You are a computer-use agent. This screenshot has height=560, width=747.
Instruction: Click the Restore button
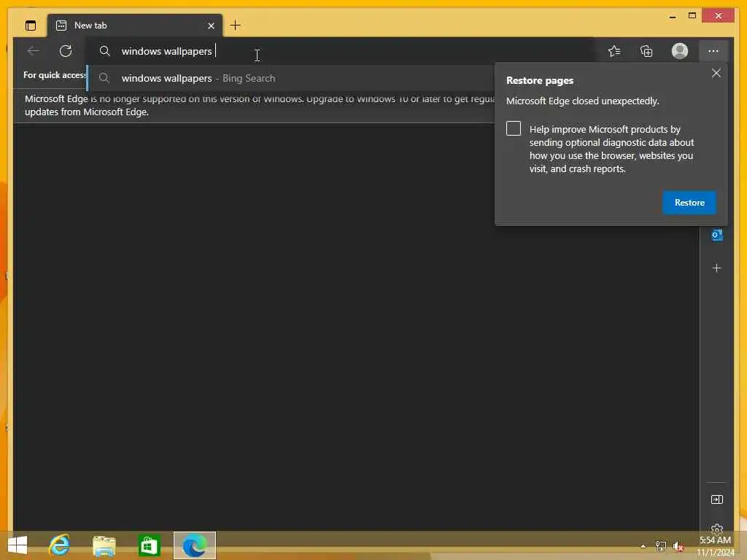click(x=689, y=203)
